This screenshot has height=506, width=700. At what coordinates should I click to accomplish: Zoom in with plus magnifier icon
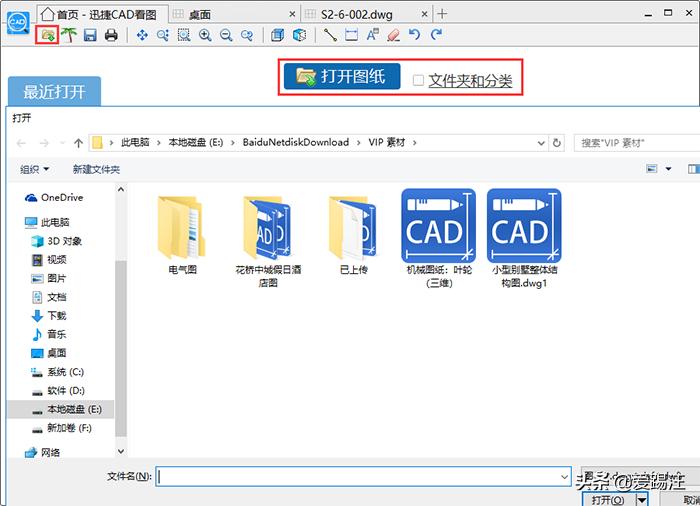205,35
